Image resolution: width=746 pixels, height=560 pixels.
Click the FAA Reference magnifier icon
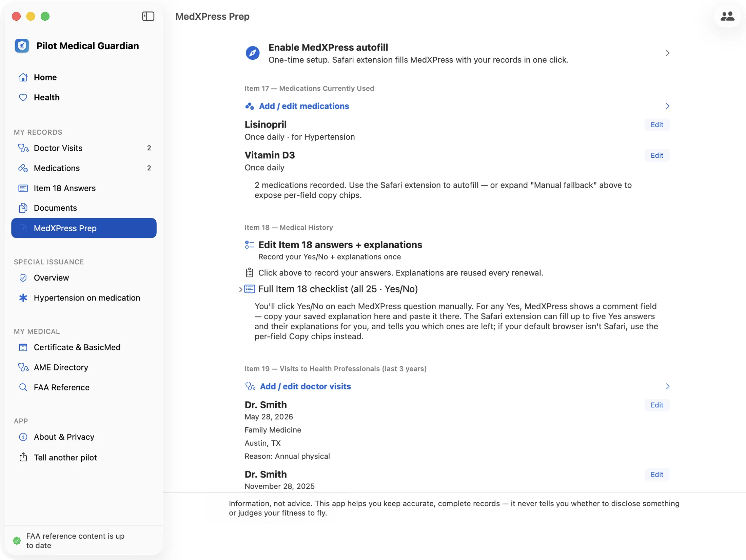coord(23,387)
